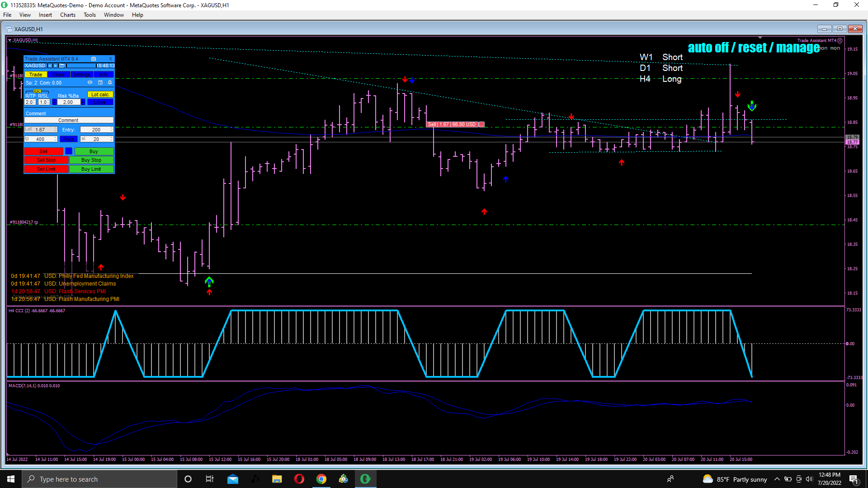Click the screenshot camera icon in Trade Assistant
This screenshot has height=488, width=868.
pyautogui.click(x=94, y=59)
